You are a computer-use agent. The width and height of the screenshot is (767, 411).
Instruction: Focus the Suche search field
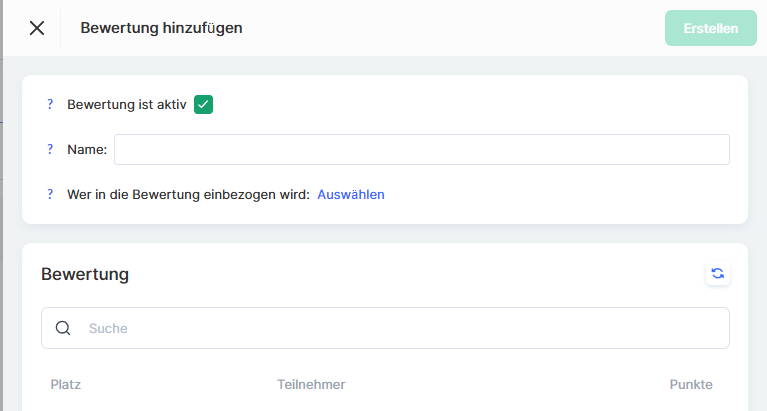(x=400, y=328)
